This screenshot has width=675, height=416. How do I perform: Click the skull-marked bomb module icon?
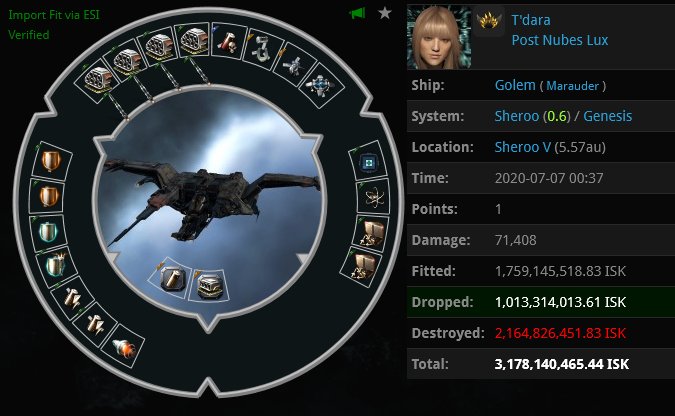coord(229,43)
